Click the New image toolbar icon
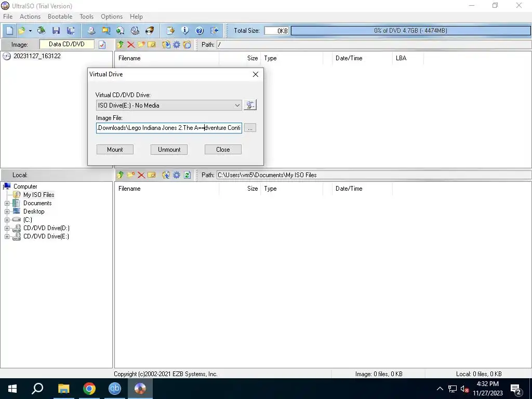Viewport: 532px width, 399px height. click(9, 31)
